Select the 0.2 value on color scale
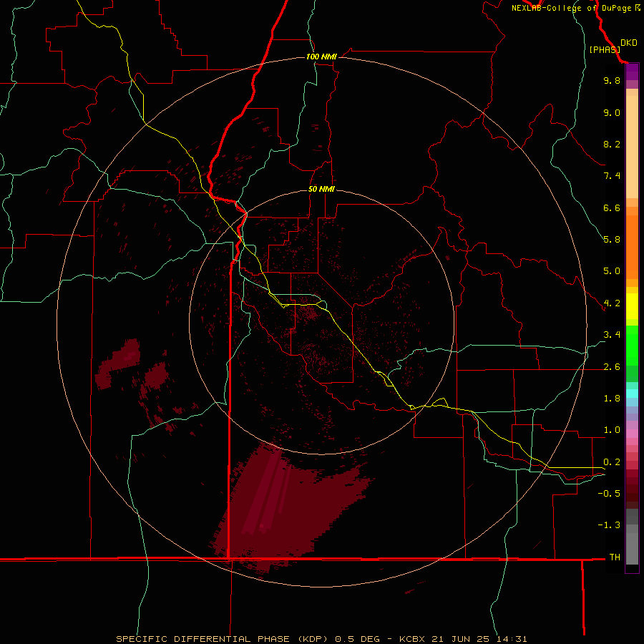 pos(612,462)
